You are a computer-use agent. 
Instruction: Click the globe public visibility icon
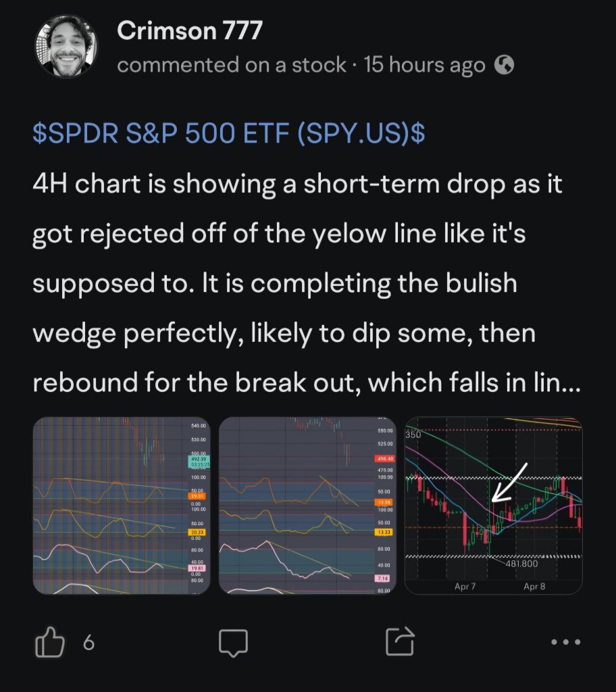pyautogui.click(x=504, y=65)
